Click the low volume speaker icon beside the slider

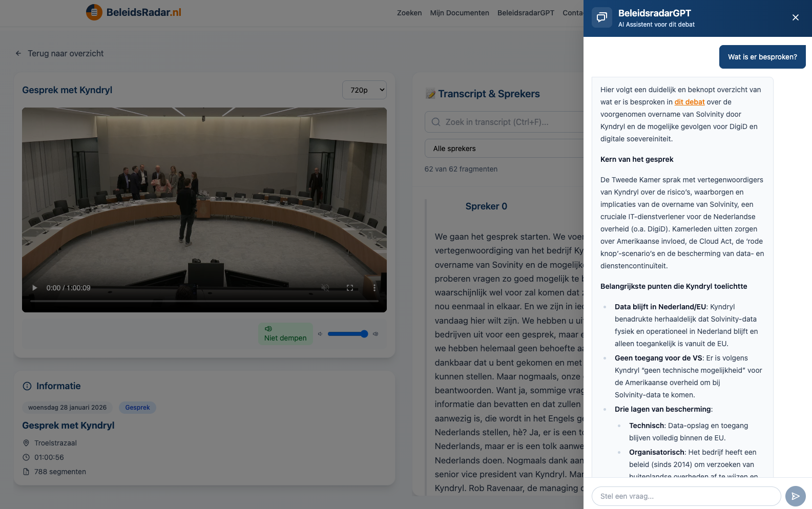(320, 334)
